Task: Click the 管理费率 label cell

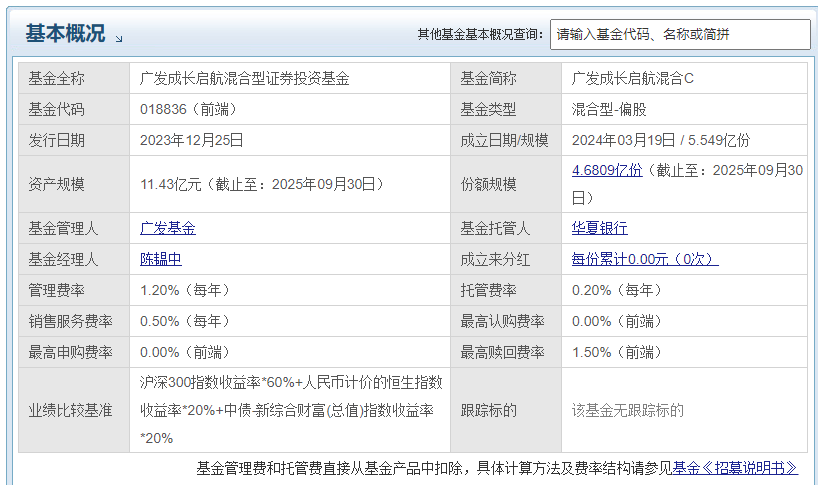Action: pyautogui.click(x=74, y=290)
